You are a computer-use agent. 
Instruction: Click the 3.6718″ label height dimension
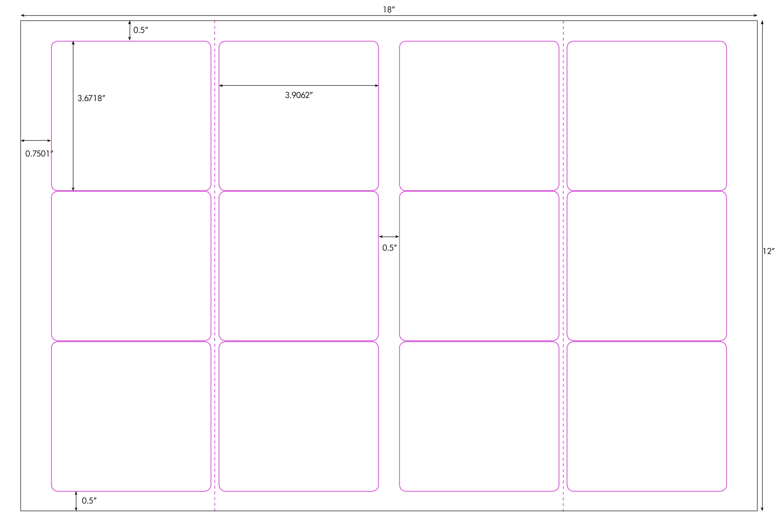point(91,98)
